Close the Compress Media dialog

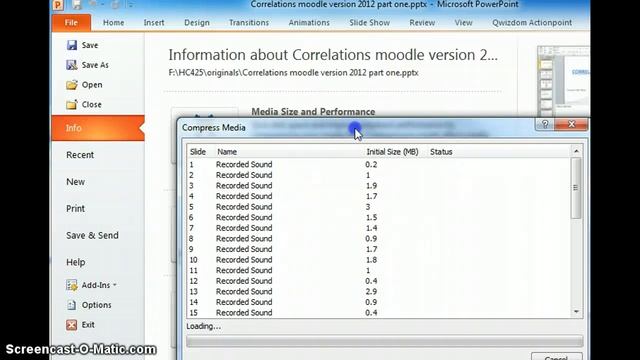click(x=571, y=124)
